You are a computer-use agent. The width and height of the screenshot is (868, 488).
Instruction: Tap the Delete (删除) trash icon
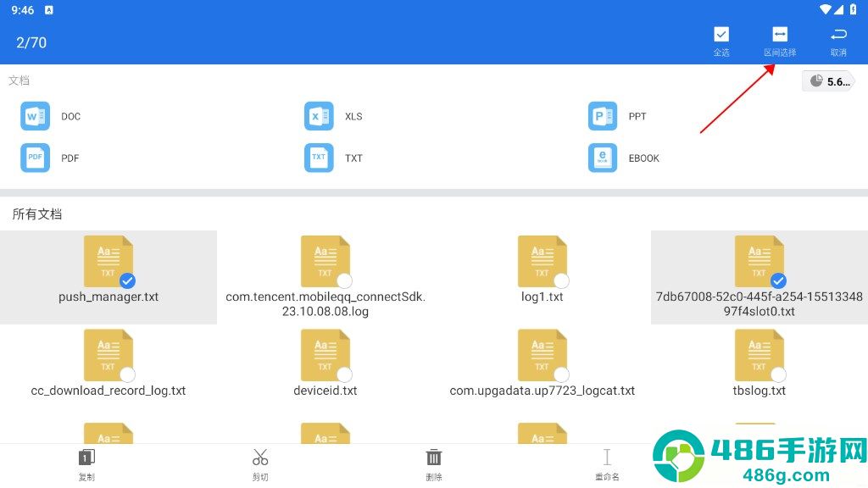(433, 457)
